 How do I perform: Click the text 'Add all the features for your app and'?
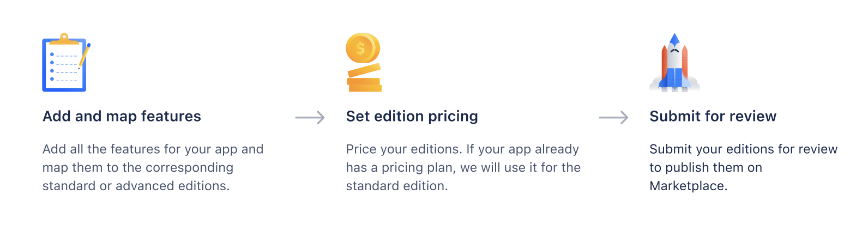[x=153, y=149]
